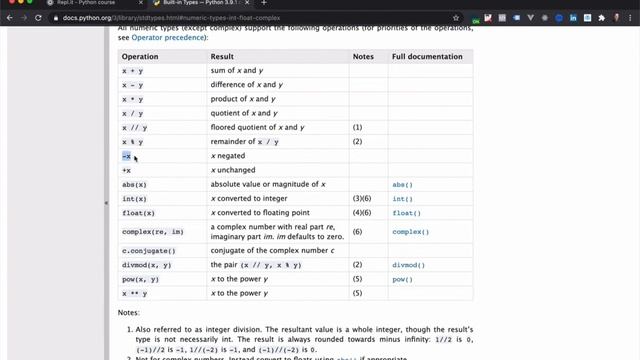Open the Chrome three-dot menu
Image resolution: width=640 pixels, height=360 pixels.
[x=630, y=18]
